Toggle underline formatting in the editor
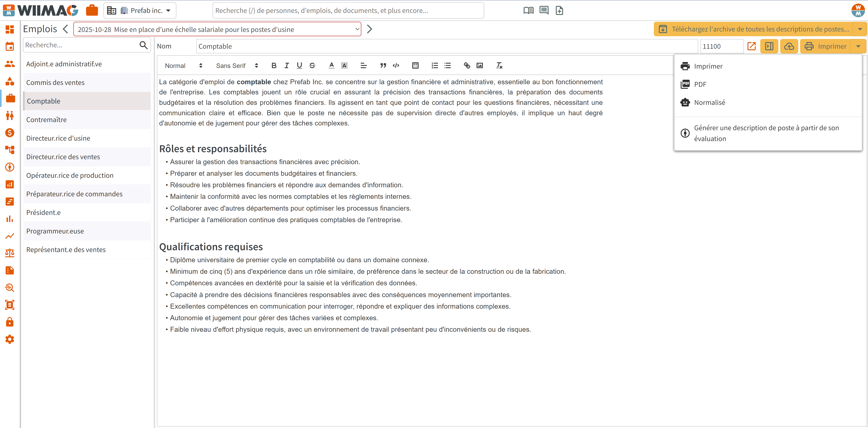 click(x=299, y=65)
